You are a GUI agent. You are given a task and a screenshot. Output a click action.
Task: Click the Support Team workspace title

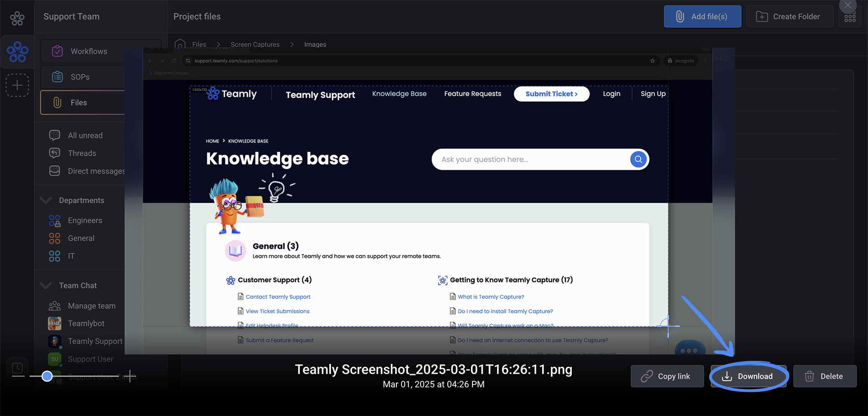(72, 16)
